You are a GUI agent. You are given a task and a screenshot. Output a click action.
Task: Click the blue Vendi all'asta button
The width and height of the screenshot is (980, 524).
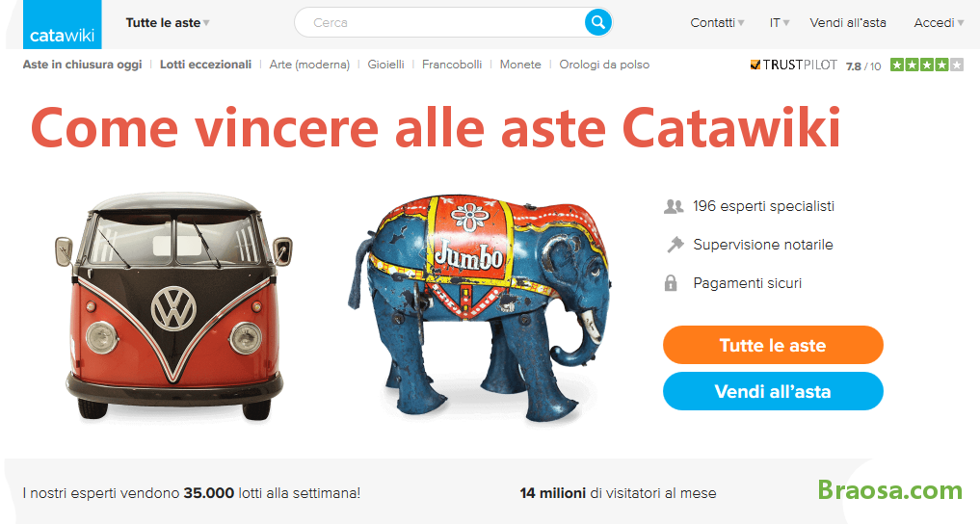coord(773,391)
